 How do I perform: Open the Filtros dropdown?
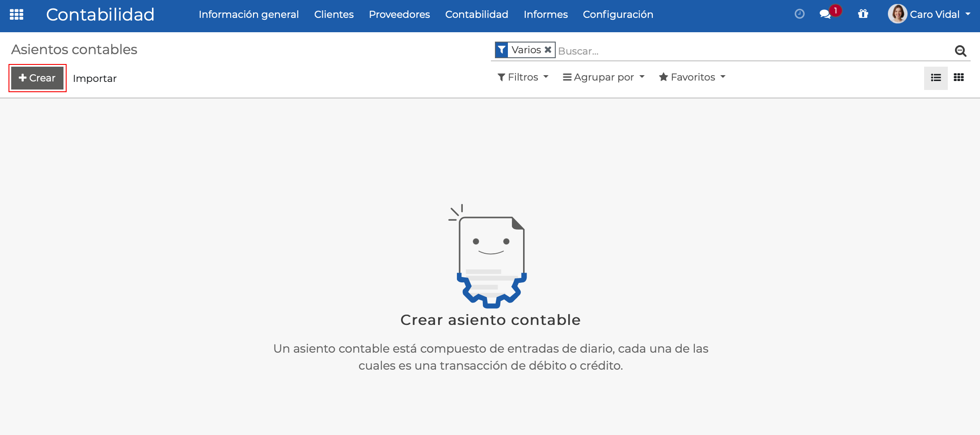[x=523, y=77]
